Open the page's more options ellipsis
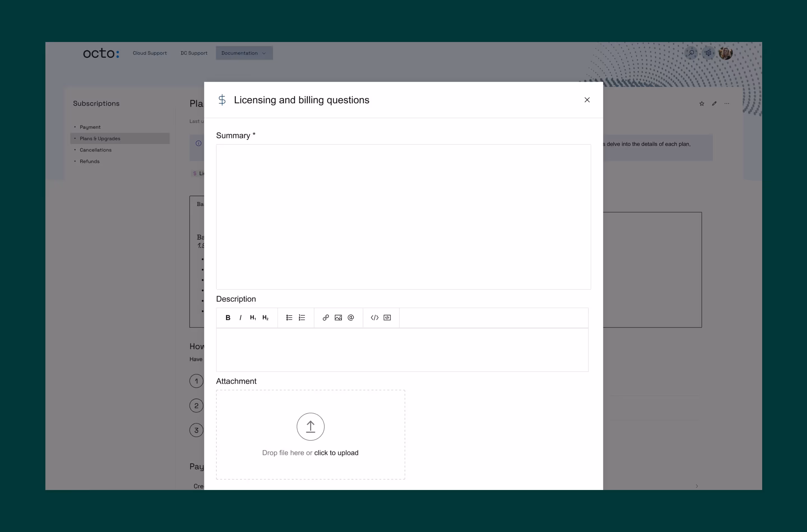Screen dimensions: 807x532 (727, 104)
